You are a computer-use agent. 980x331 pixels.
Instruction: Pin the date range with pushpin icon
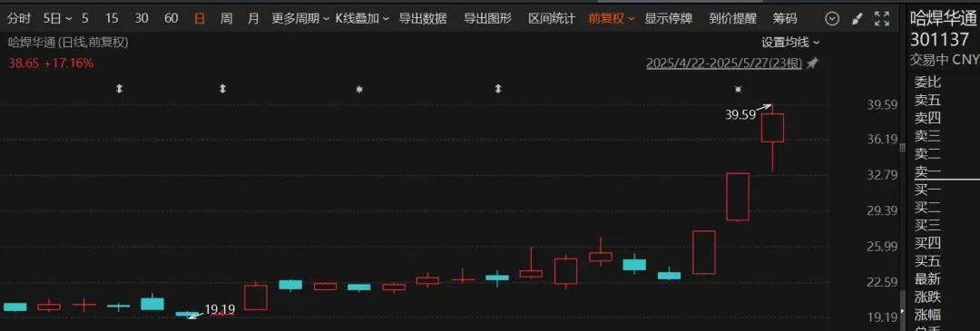coord(812,63)
